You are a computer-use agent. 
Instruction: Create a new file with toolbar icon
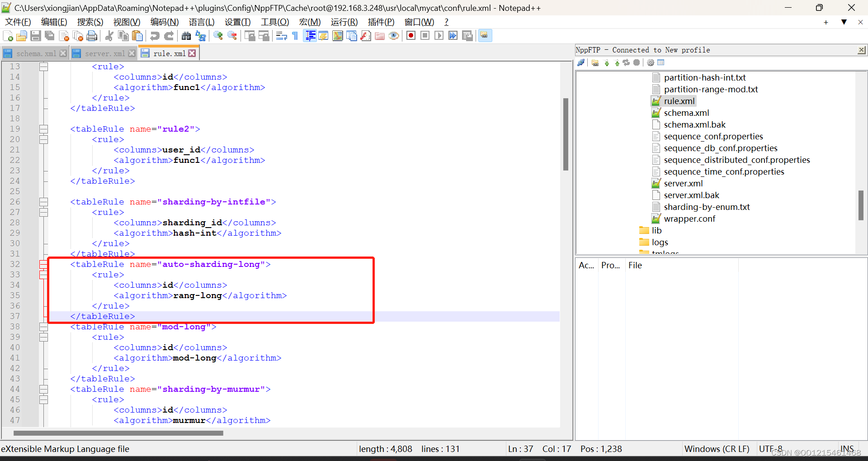click(x=8, y=36)
